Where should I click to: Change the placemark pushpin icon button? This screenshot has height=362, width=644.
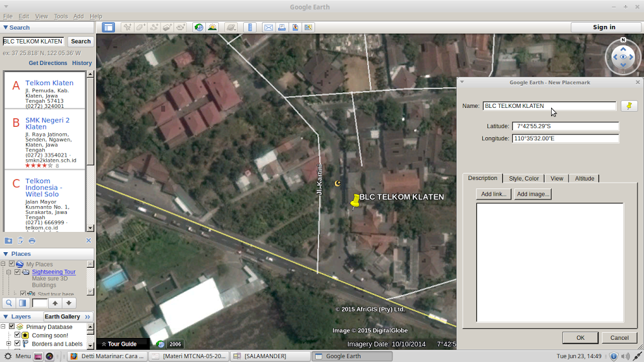629,106
